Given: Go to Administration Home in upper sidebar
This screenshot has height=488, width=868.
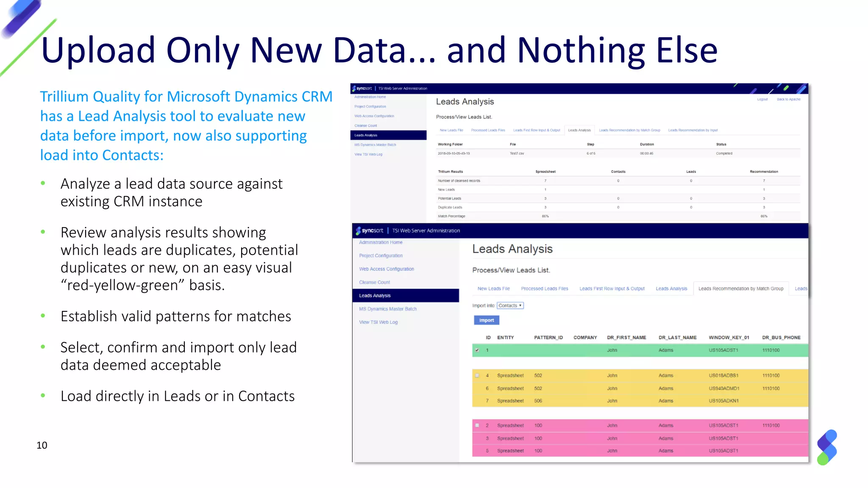Looking at the screenshot, I should 370,97.
